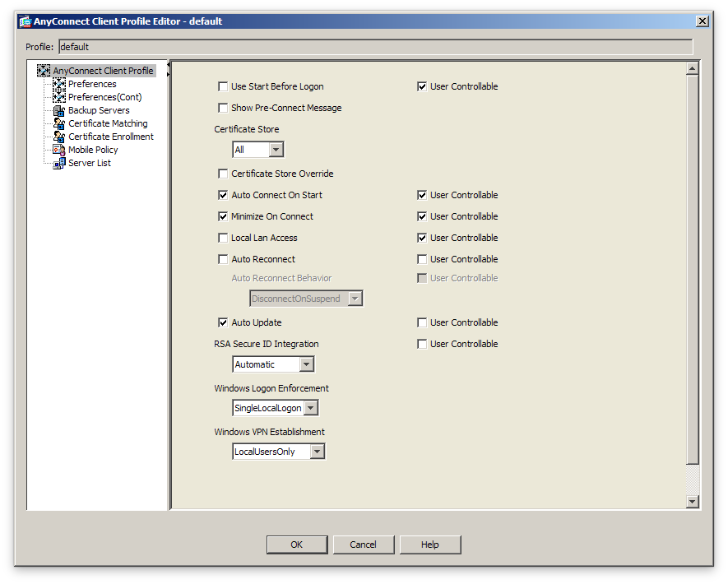Click the title bar application icon
This screenshot has height=584, width=728.
(x=25, y=21)
